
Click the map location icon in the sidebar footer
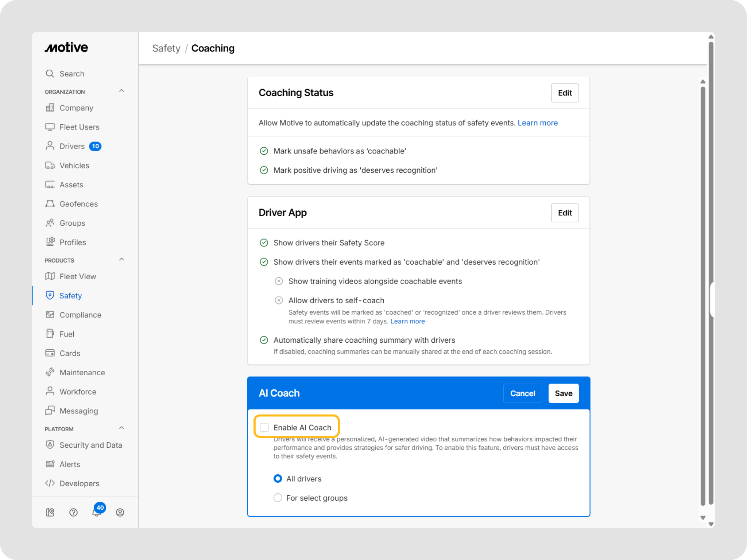50,512
